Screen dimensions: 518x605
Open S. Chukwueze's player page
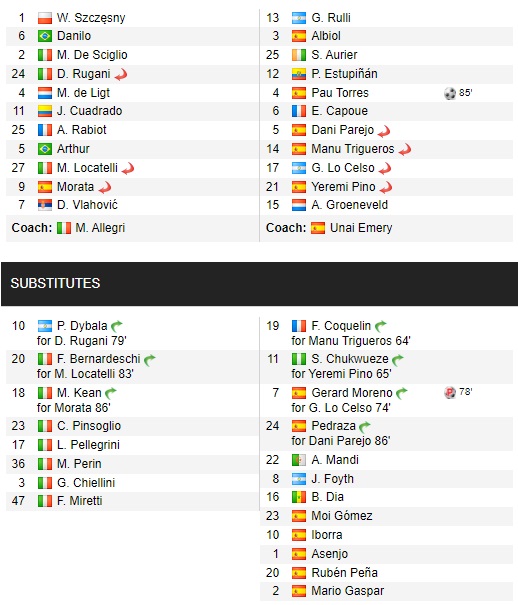350,359
